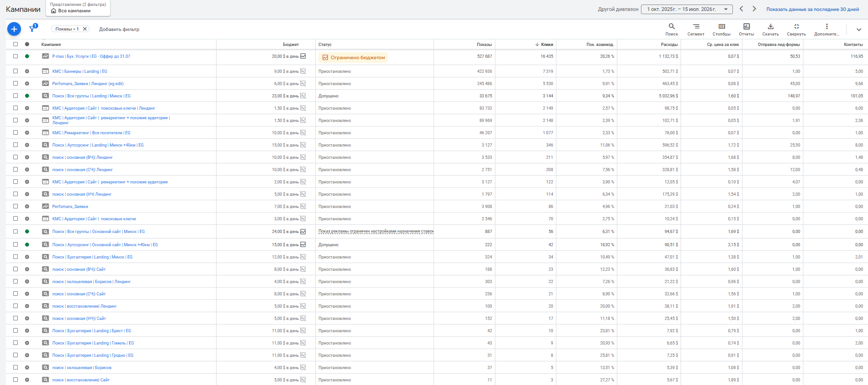868x385 pixels.
Task: Click clicks value 16 435
Action: click(547, 56)
